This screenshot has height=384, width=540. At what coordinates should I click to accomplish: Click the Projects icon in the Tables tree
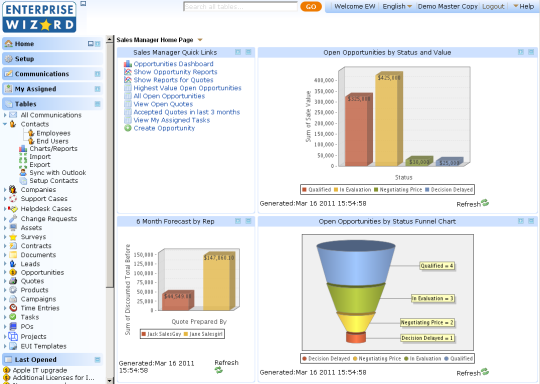coord(13,336)
